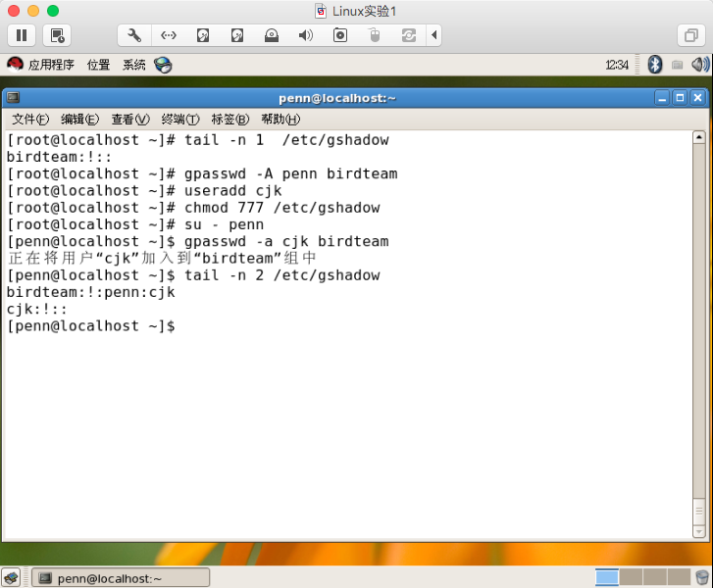Launch the web browser globe icon
713x588 pixels.
pyautogui.click(x=163, y=65)
